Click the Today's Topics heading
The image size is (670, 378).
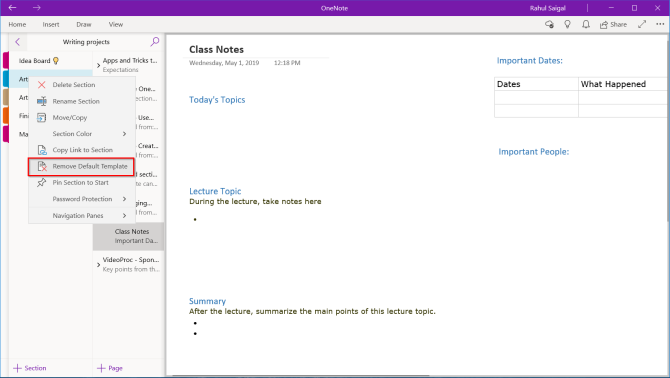(217, 100)
